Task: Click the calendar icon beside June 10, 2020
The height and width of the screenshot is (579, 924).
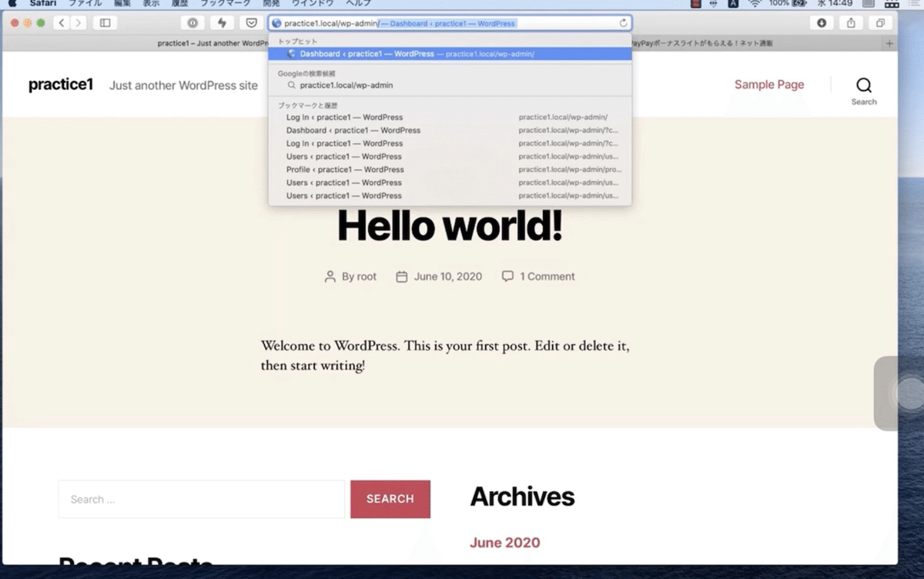Action: pos(402,276)
